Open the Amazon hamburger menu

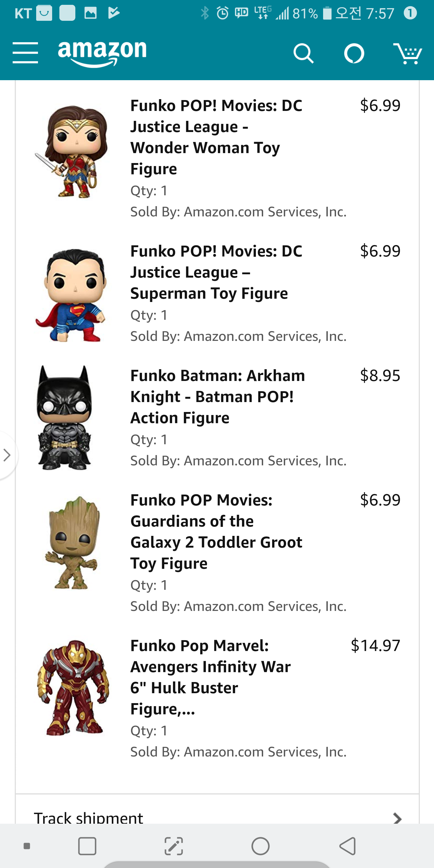point(25,53)
